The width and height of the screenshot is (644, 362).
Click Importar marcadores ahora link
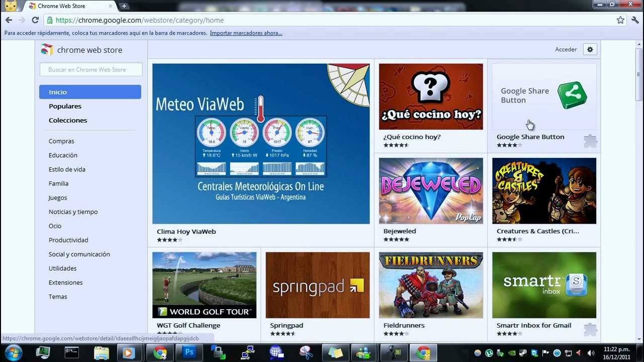[246, 33]
